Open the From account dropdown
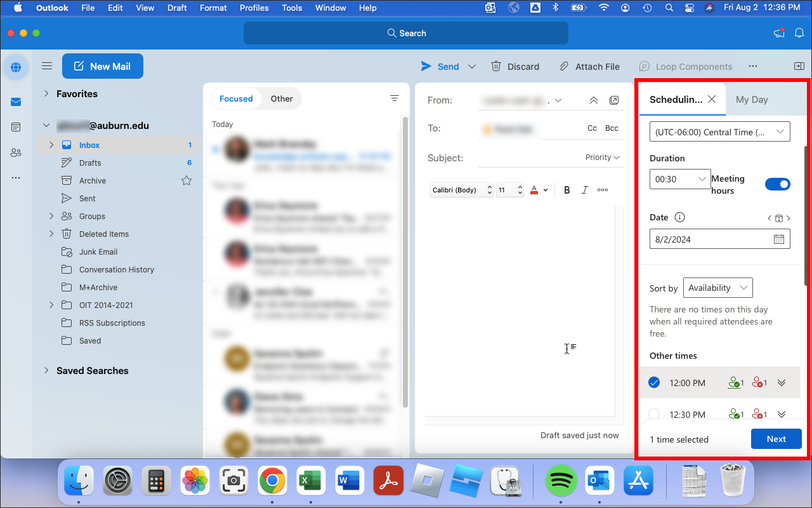 (x=558, y=100)
